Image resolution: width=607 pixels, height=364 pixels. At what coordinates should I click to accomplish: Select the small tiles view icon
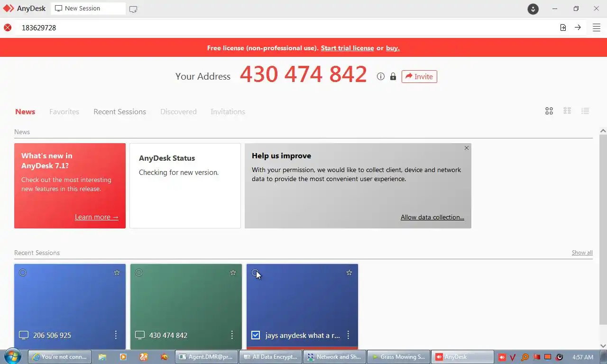[567, 111]
